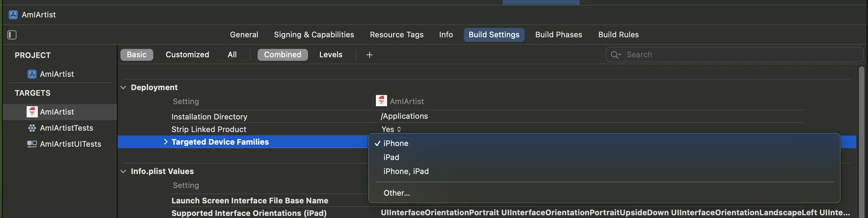Click the plus add build setting icon
This screenshot has width=868, height=218.
[x=369, y=55]
